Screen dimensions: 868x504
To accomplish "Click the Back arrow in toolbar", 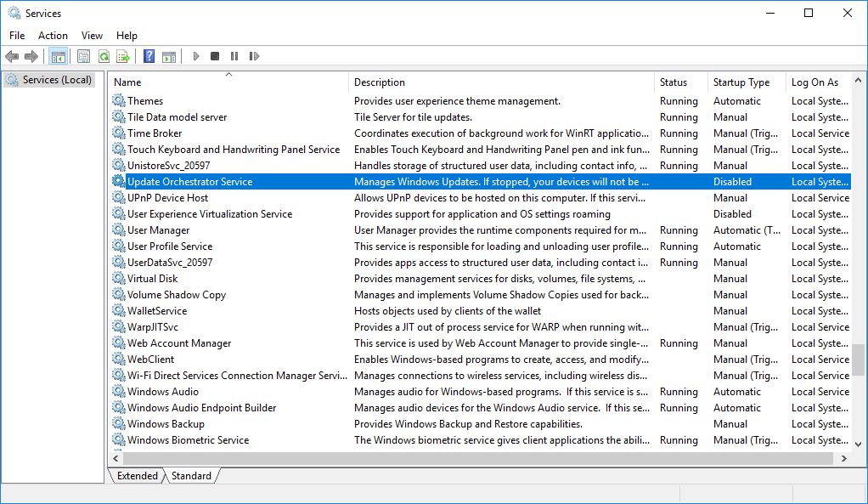I will click(12, 56).
